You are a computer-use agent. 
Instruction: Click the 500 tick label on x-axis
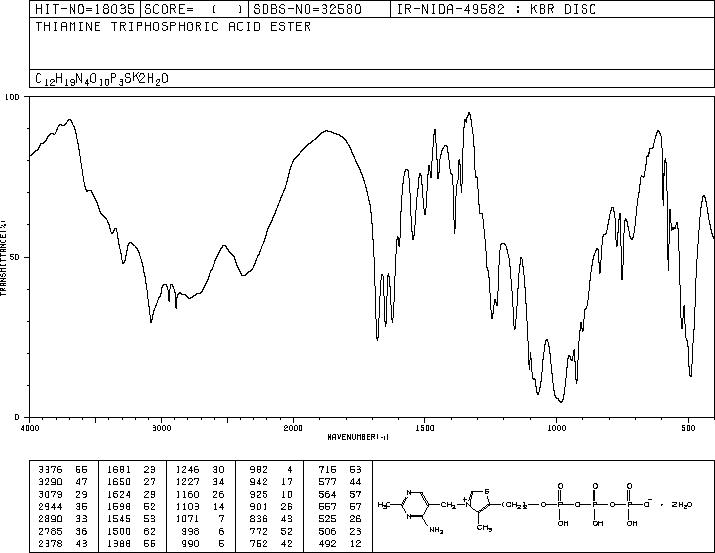click(x=688, y=428)
